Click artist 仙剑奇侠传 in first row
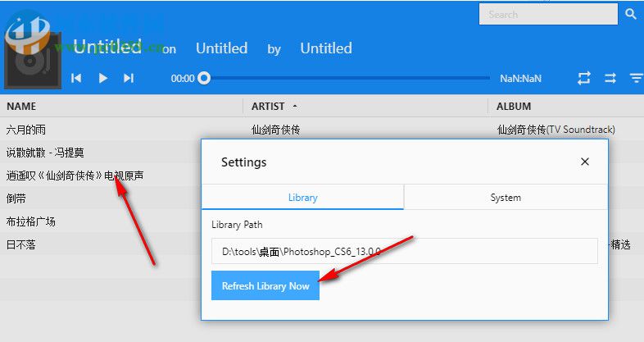 point(275,130)
